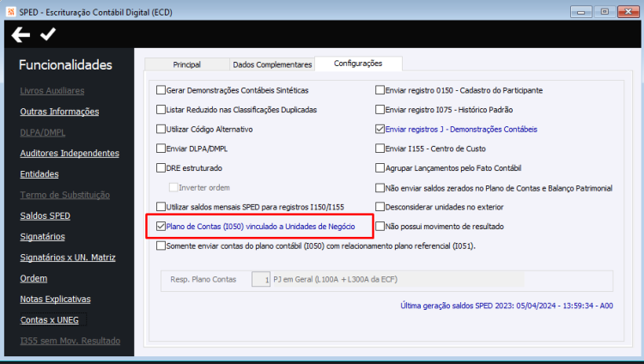Minimize the SPED window
Screen dimensions: 644x364
(580, 12)
